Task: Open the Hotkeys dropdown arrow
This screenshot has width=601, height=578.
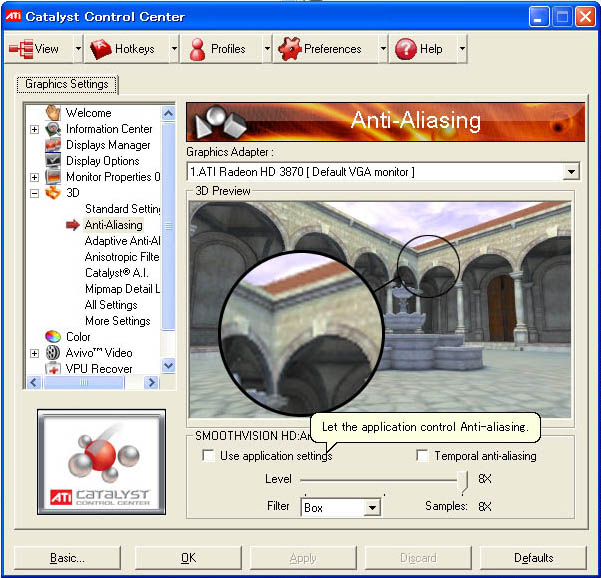Action: (x=174, y=49)
